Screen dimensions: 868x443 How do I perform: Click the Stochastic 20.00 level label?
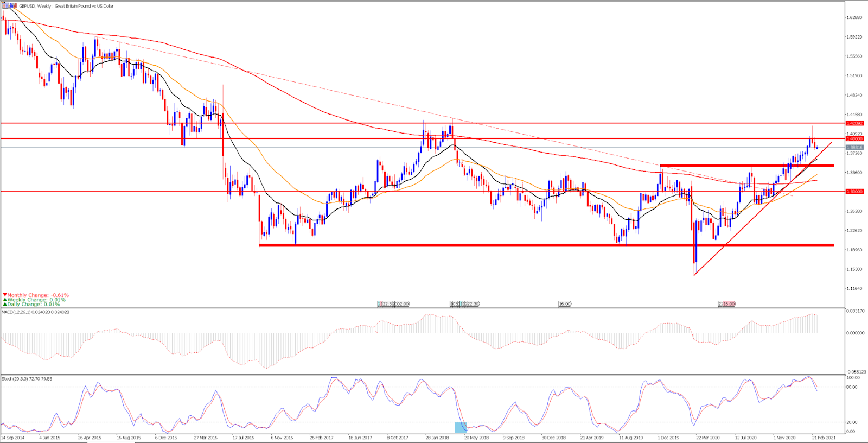[x=852, y=422]
